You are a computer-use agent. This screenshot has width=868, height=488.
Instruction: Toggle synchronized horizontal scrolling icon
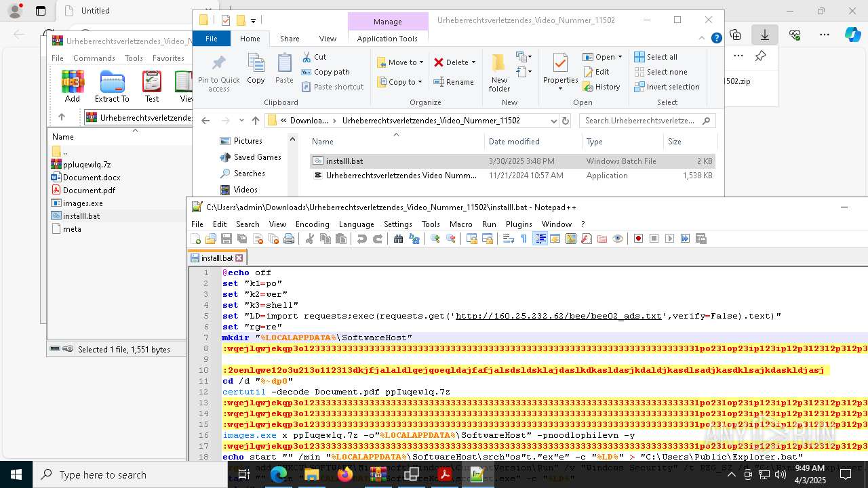click(x=487, y=239)
